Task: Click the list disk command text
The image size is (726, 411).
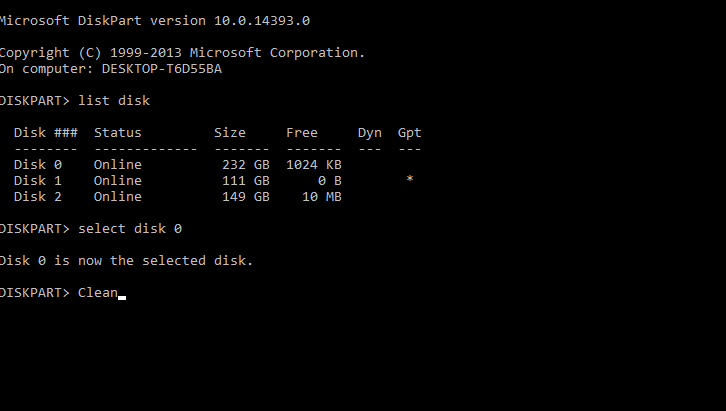Action: pos(114,101)
